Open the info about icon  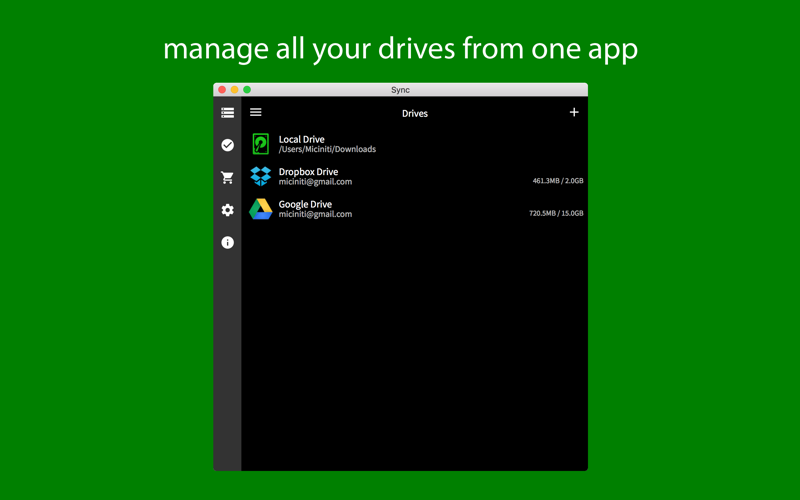point(228,242)
